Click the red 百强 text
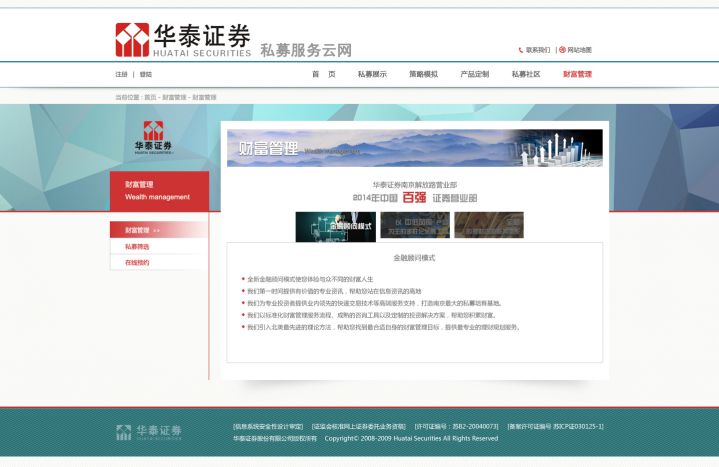Screen dimensions: 719x467 point(415,198)
